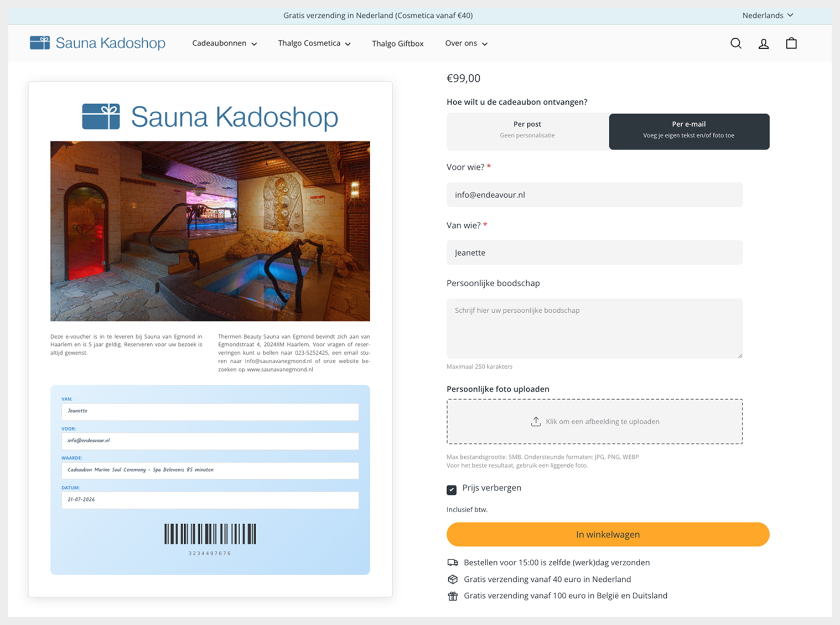Click the €99,00 price
The image size is (840, 625).
click(463, 78)
